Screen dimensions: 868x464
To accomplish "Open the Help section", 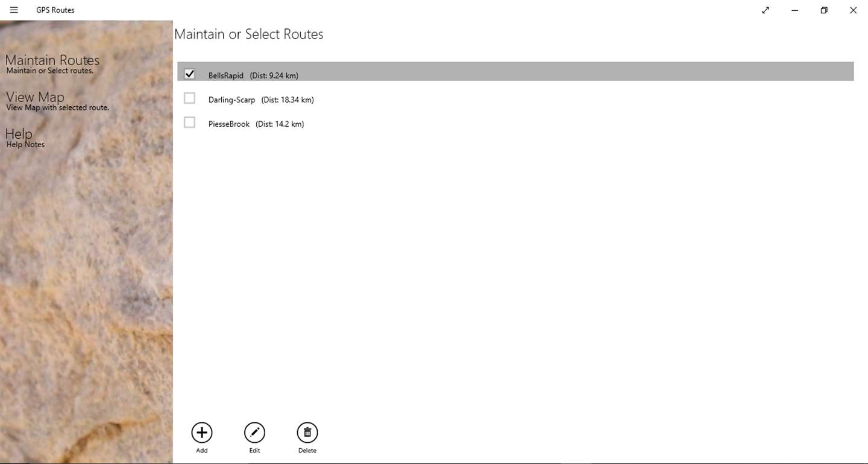I will (x=19, y=134).
